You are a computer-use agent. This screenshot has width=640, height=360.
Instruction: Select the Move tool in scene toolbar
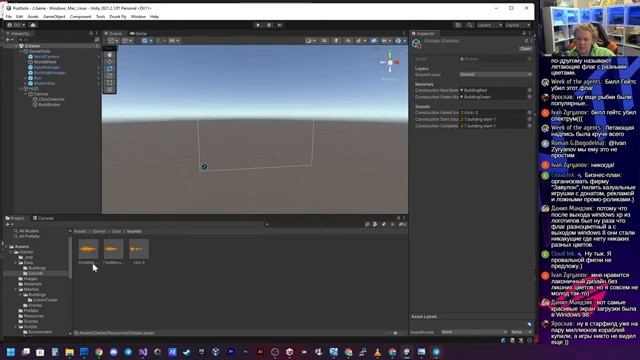click(109, 62)
